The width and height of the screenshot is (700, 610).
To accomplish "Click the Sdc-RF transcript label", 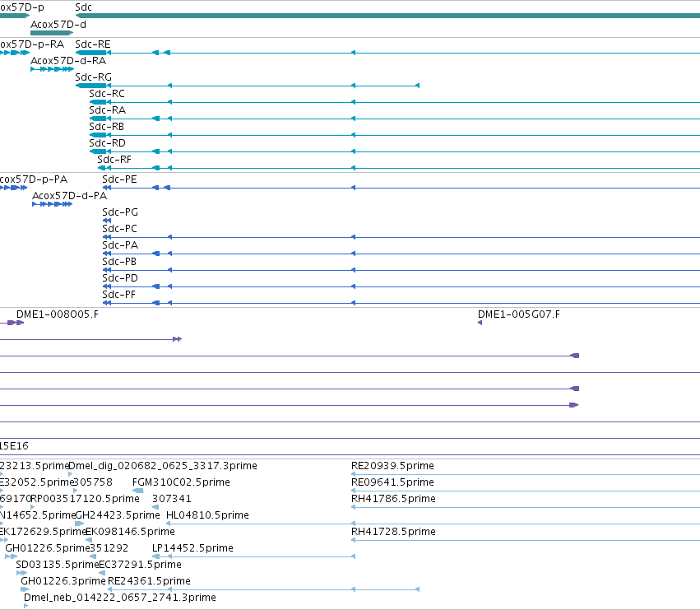I will [114, 160].
